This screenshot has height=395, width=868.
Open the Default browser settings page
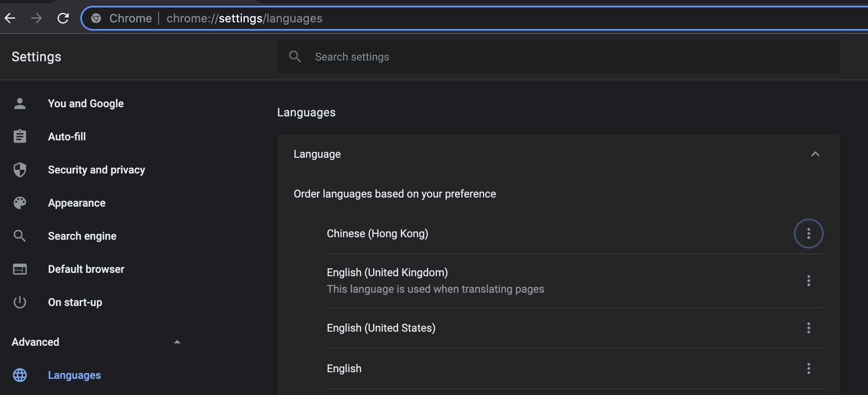click(x=86, y=269)
